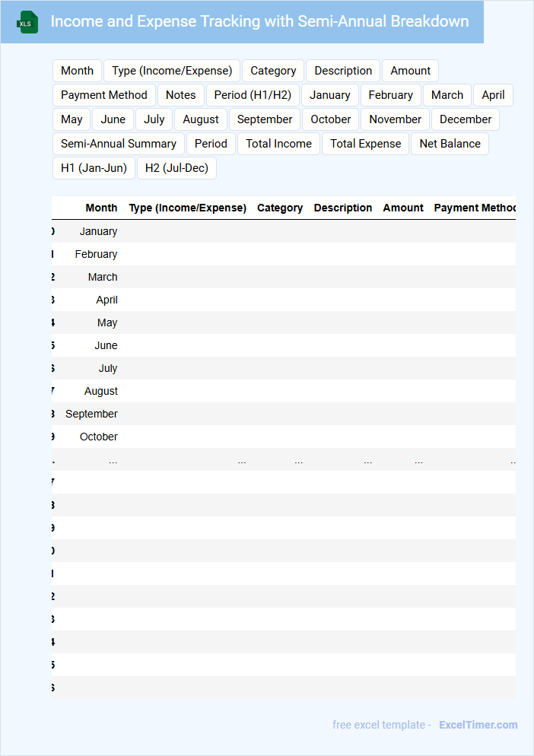Click the April tag chip
This screenshot has width=534, height=756.
tap(493, 95)
